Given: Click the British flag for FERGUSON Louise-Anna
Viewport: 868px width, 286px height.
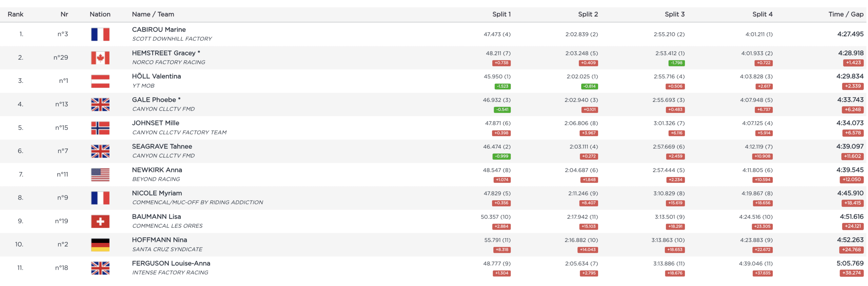Looking at the screenshot, I should click(x=100, y=268).
